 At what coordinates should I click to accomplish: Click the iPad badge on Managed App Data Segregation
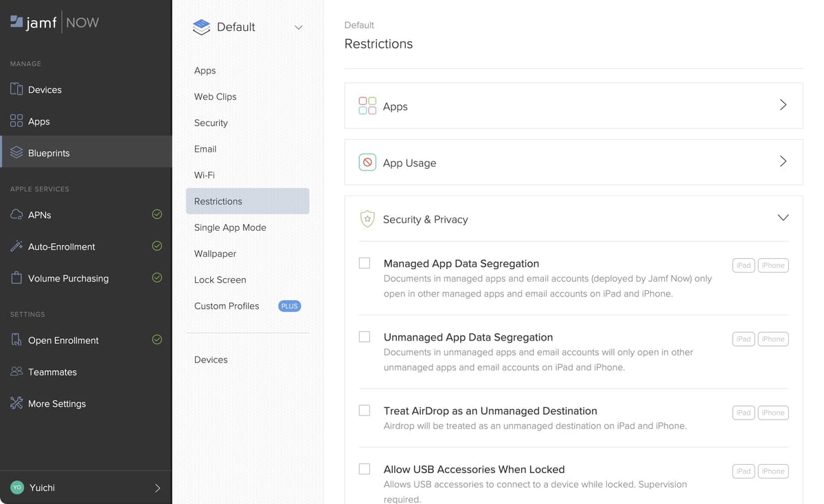[x=744, y=265]
